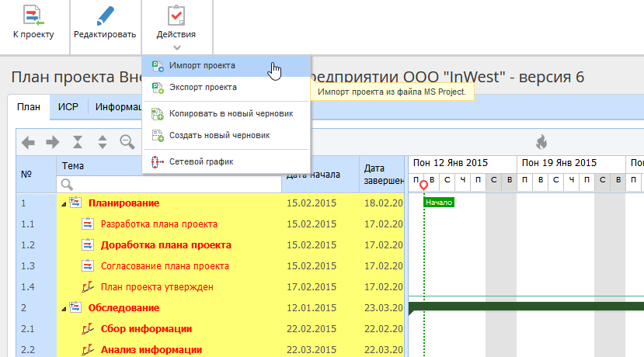This screenshot has height=357, width=644.
Task: Open the 'Действия' dropdown menu
Action: pyautogui.click(x=176, y=25)
